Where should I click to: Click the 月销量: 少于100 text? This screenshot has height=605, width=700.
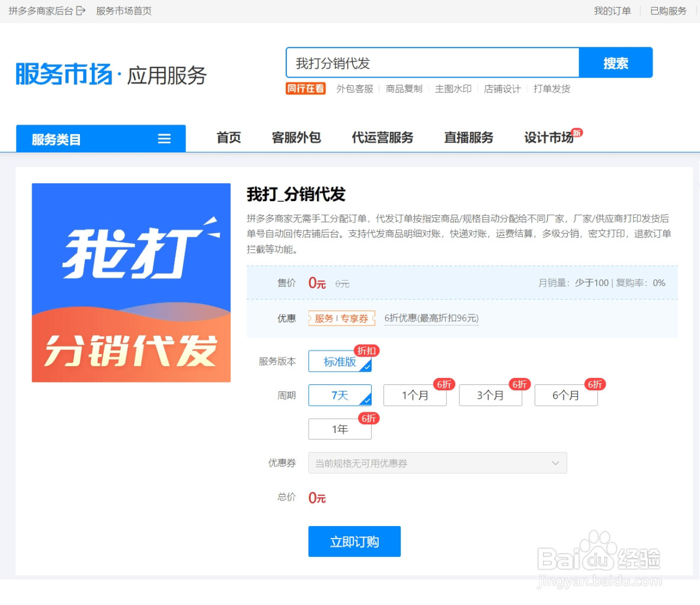(x=573, y=283)
